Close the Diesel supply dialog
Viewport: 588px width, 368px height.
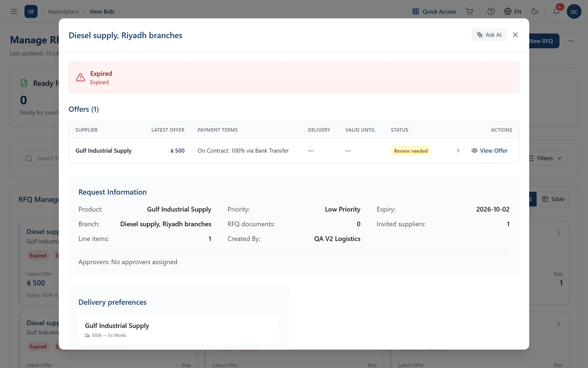(x=515, y=35)
